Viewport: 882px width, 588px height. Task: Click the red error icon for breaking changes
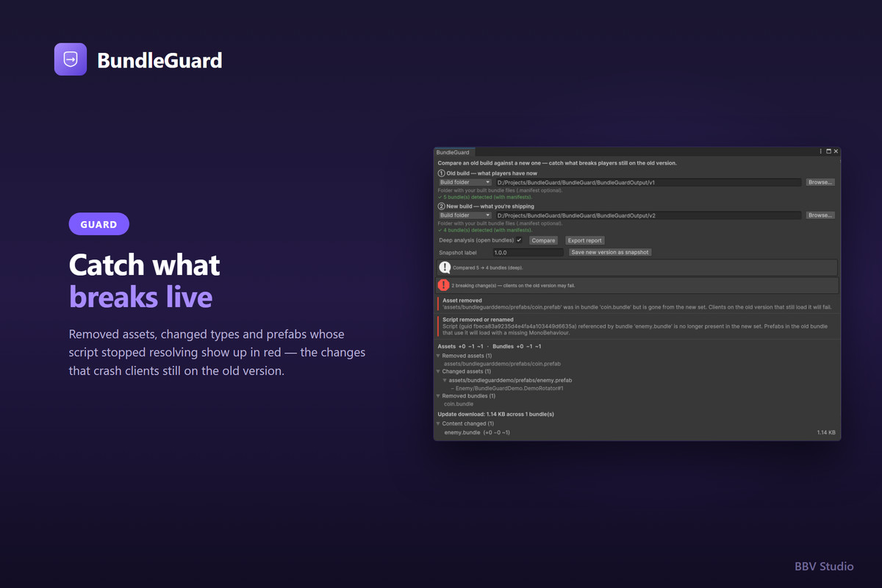pyautogui.click(x=444, y=285)
